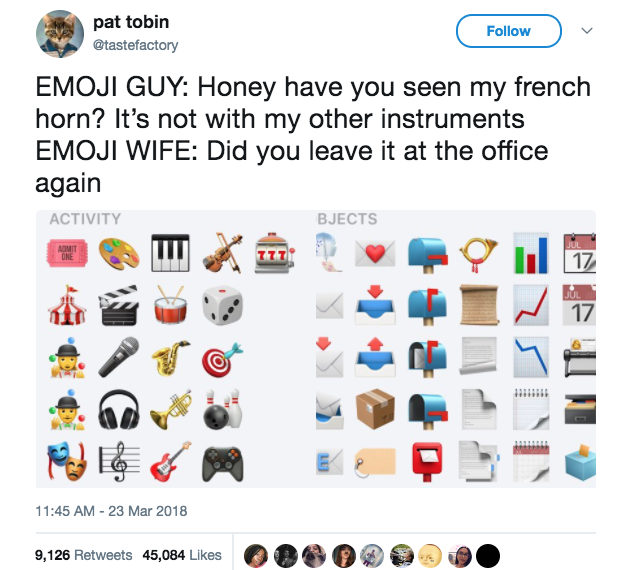The width and height of the screenshot is (632, 570).
Task: Choose the love letter heart envelope emoji
Action: click(x=375, y=253)
